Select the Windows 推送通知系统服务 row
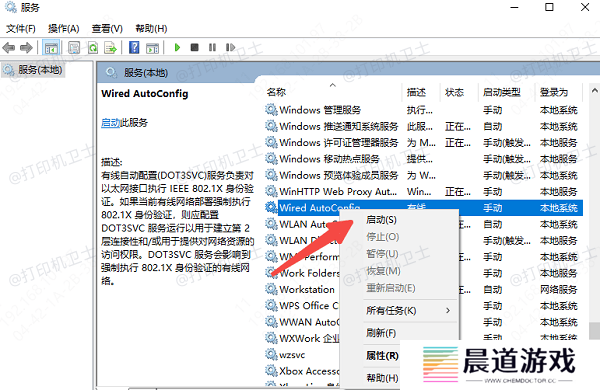The height and width of the screenshot is (390, 600). pos(424,126)
